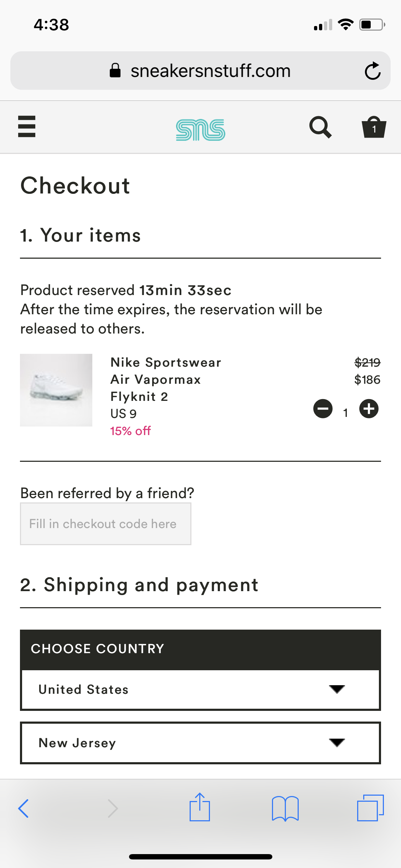
Task: Tap Safari's share icon
Action: pos(200,807)
